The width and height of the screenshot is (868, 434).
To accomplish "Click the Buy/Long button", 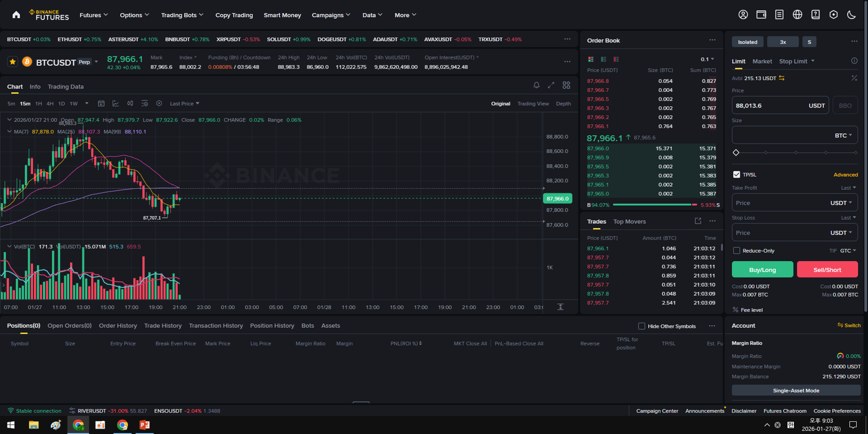I will click(762, 269).
